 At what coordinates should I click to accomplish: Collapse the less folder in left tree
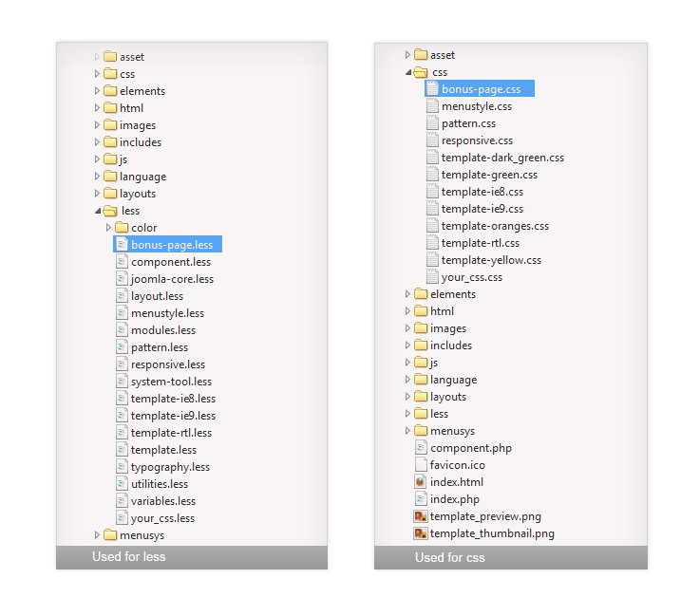tap(97, 211)
